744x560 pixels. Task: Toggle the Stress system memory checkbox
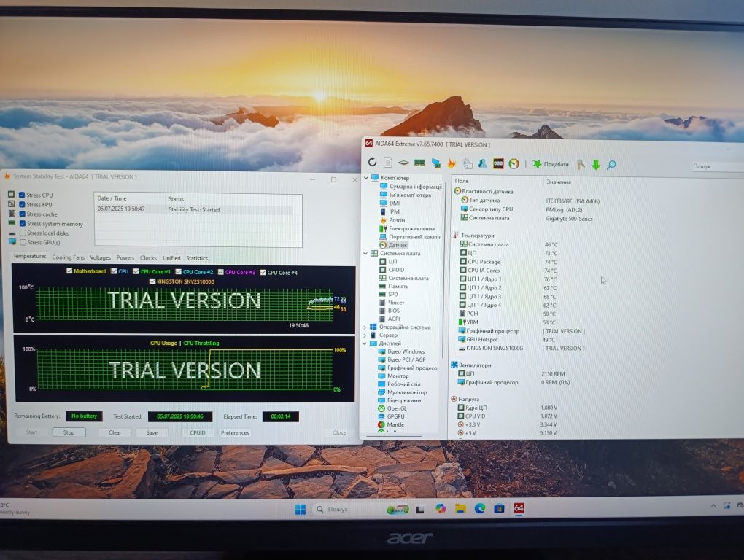coord(23,223)
